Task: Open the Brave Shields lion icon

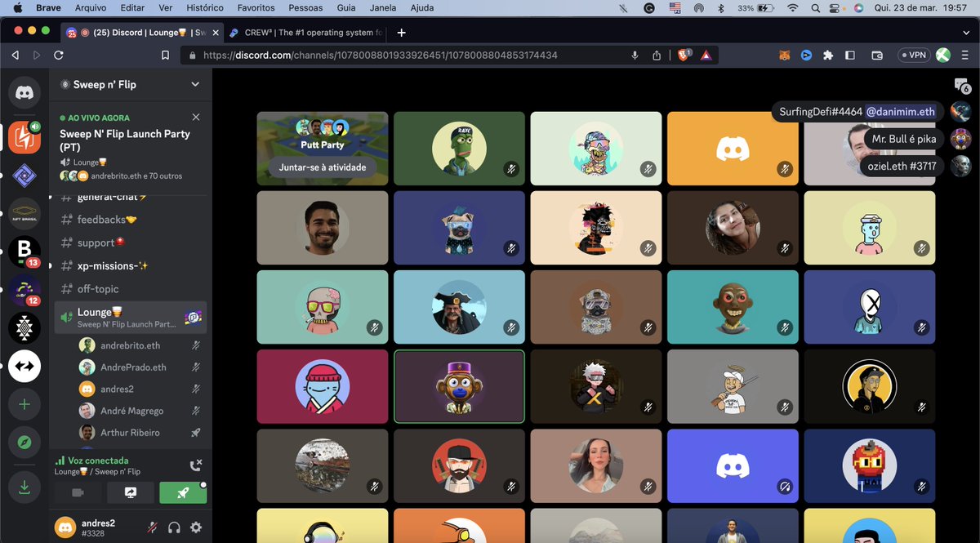Action: click(x=684, y=56)
